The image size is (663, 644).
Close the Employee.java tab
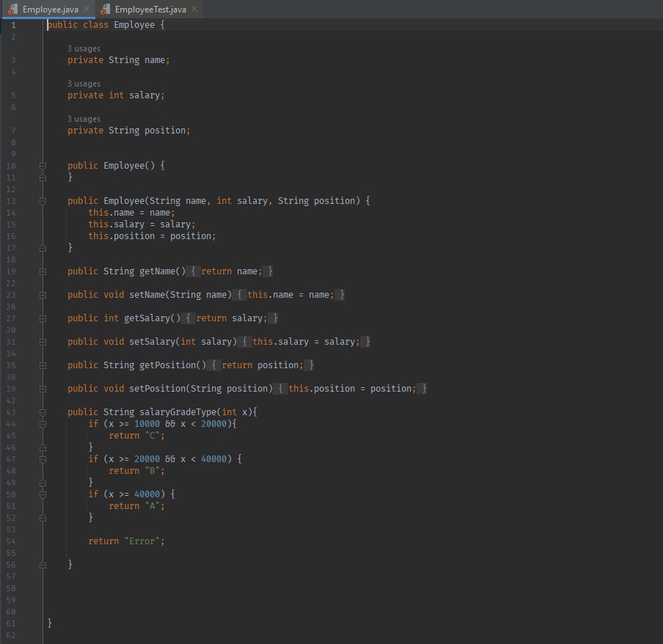(87, 9)
